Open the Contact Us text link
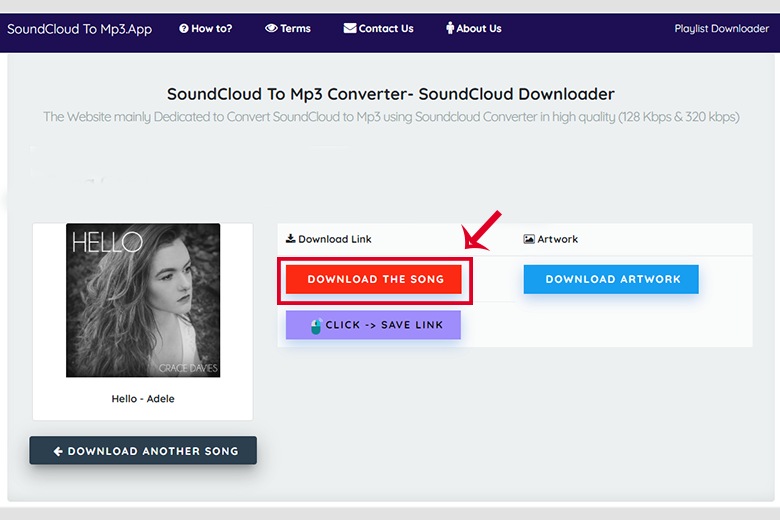The height and width of the screenshot is (520, 780). coord(386,28)
